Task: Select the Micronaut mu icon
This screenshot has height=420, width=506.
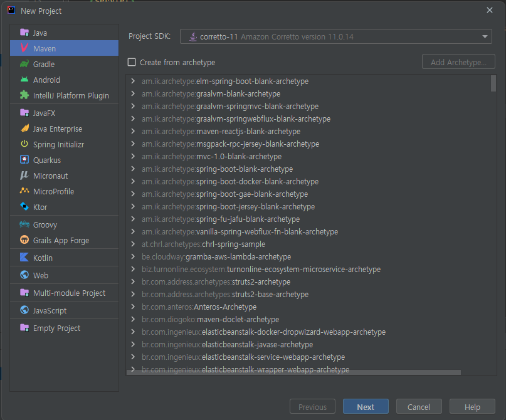Action: (24, 175)
